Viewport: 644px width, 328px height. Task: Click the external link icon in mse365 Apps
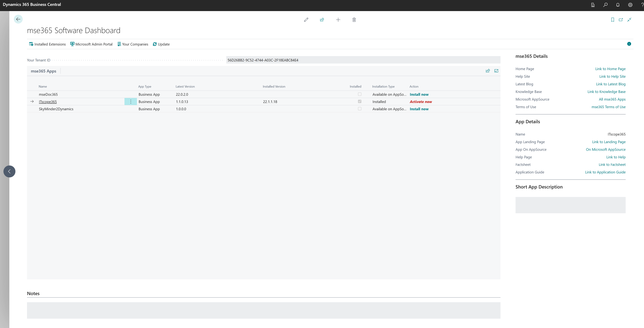[496, 71]
